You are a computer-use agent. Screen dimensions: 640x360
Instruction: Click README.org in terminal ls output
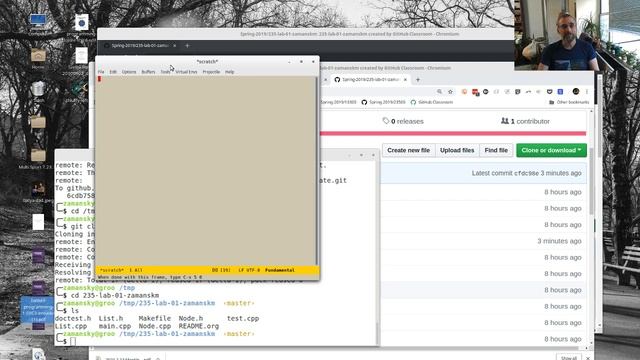click(199, 326)
